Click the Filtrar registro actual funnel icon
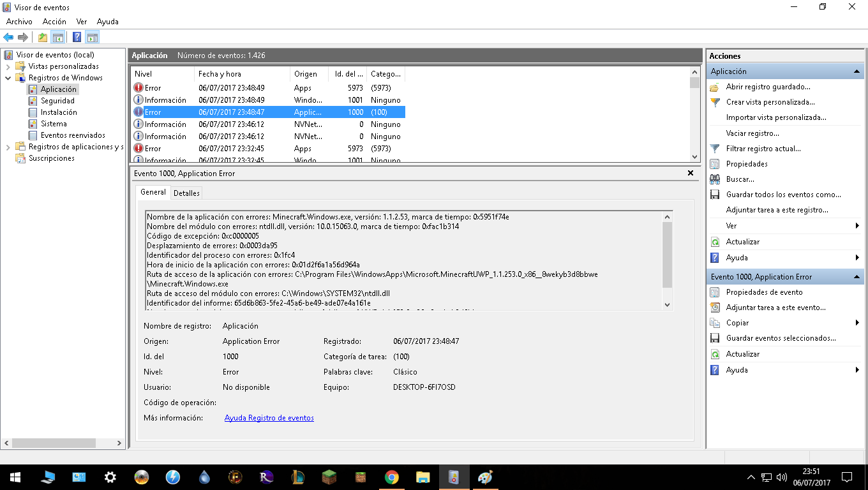868x490 pixels. pos(714,149)
